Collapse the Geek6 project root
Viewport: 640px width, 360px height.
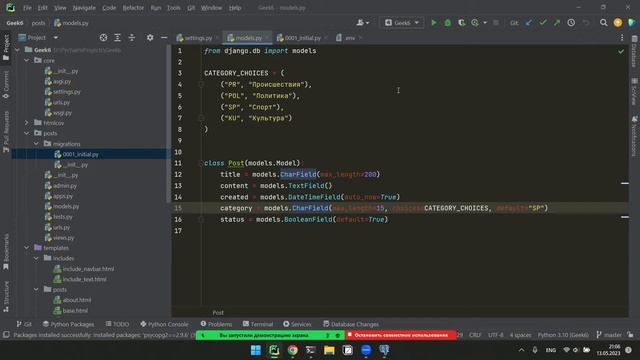coord(18,50)
